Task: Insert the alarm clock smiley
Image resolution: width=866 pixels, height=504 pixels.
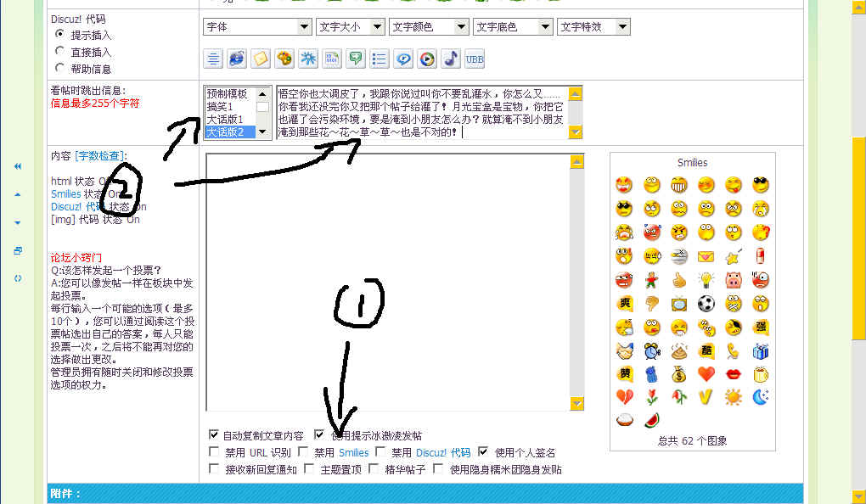Action: click(x=652, y=350)
